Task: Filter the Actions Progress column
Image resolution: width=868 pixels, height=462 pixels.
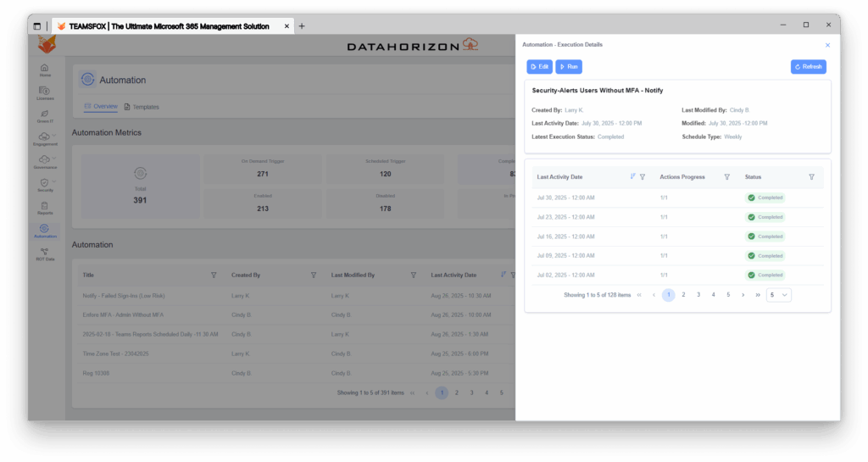Action: pyautogui.click(x=726, y=177)
